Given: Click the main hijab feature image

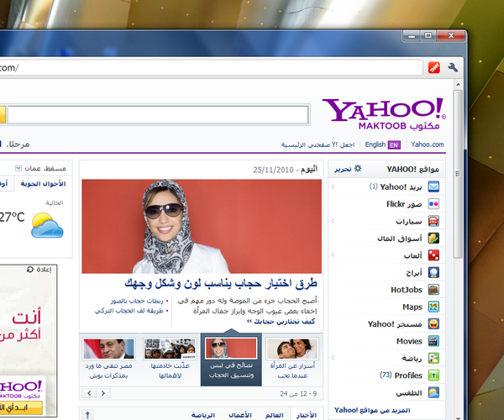Looking at the screenshot, I should tap(202, 226).
